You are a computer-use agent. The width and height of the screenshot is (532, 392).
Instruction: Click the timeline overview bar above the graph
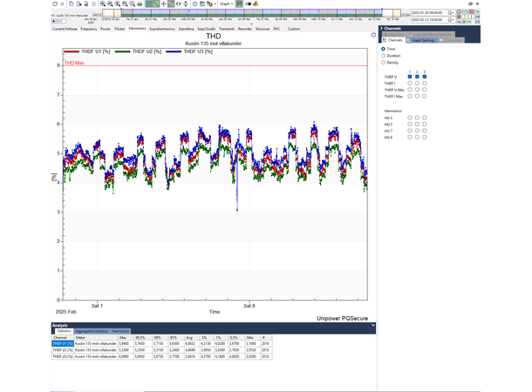click(x=251, y=13)
